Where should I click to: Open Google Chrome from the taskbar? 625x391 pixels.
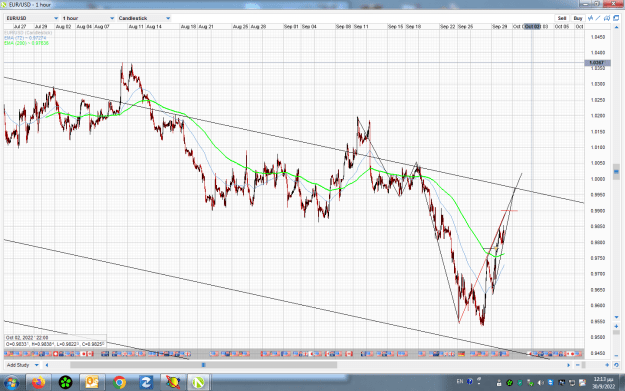coord(119,383)
